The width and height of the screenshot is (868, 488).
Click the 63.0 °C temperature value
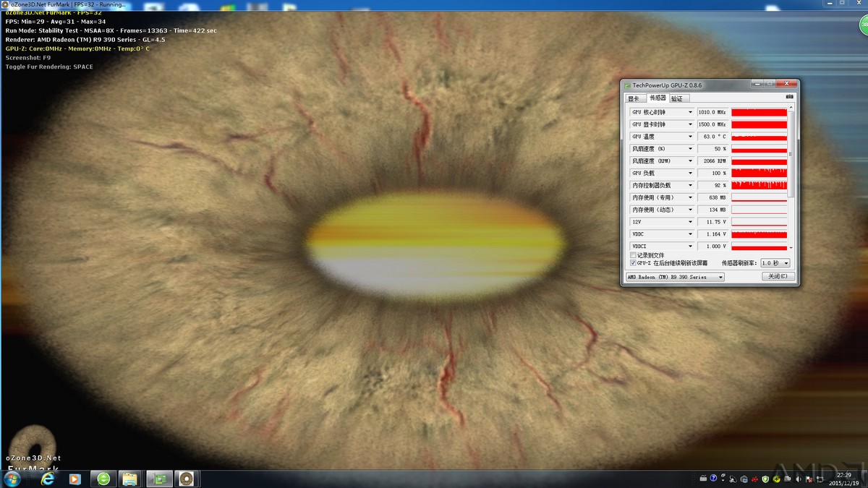point(713,137)
